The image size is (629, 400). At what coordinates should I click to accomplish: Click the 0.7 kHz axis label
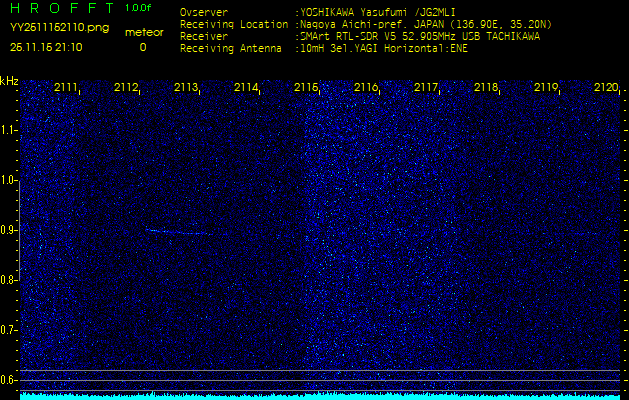pos(8,330)
